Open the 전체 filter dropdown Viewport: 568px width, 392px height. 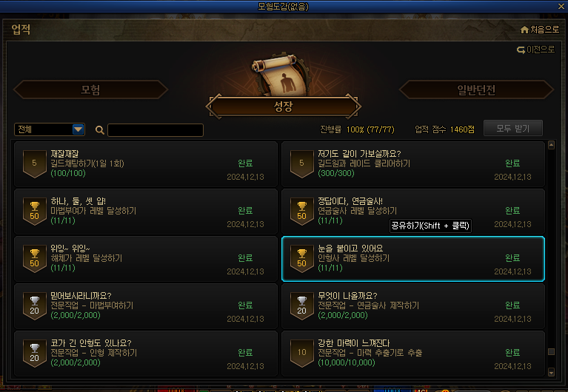click(x=50, y=129)
